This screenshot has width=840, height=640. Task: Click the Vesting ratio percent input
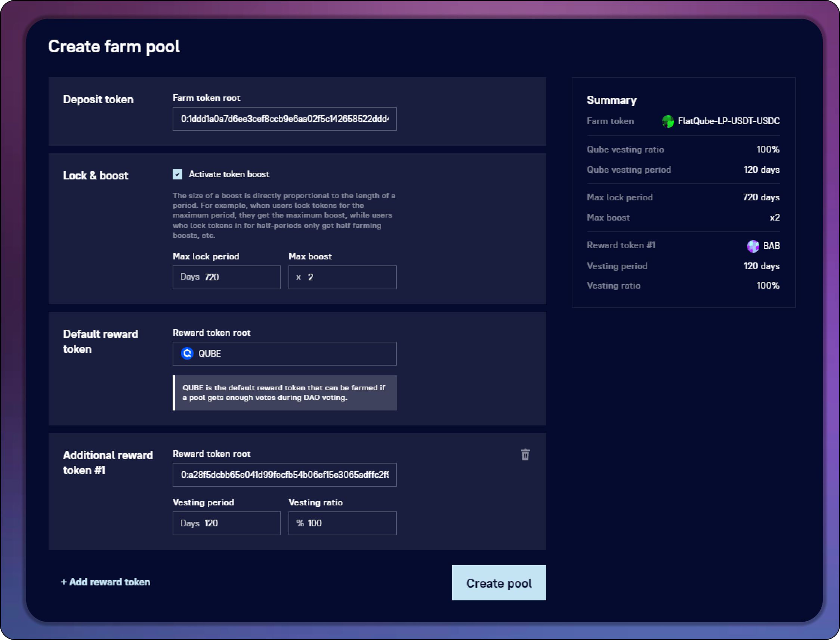click(x=342, y=523)
